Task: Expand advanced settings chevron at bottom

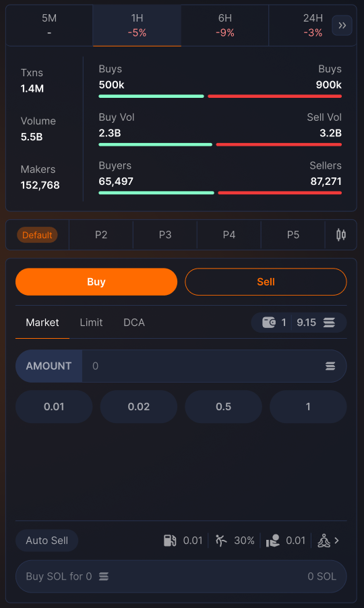Action: (336, 541)
